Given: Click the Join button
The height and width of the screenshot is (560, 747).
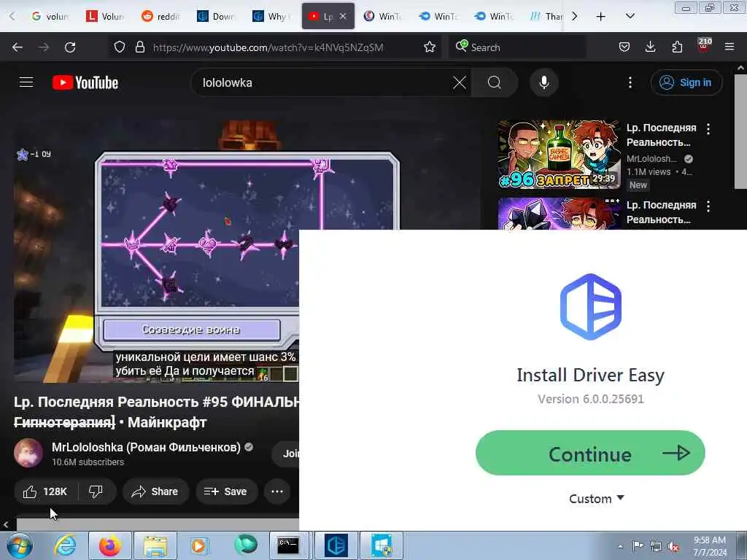Looking at the screenshot, I should [x=287, y=454].
